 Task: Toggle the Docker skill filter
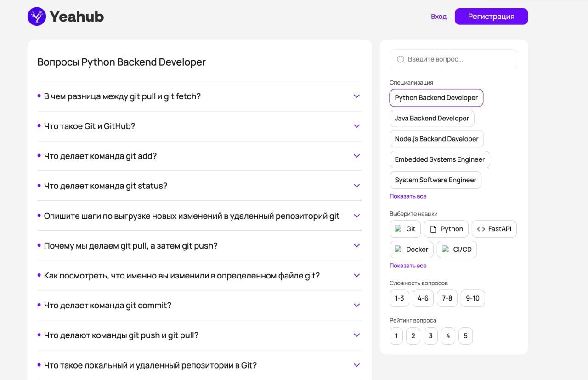point(412,250)
